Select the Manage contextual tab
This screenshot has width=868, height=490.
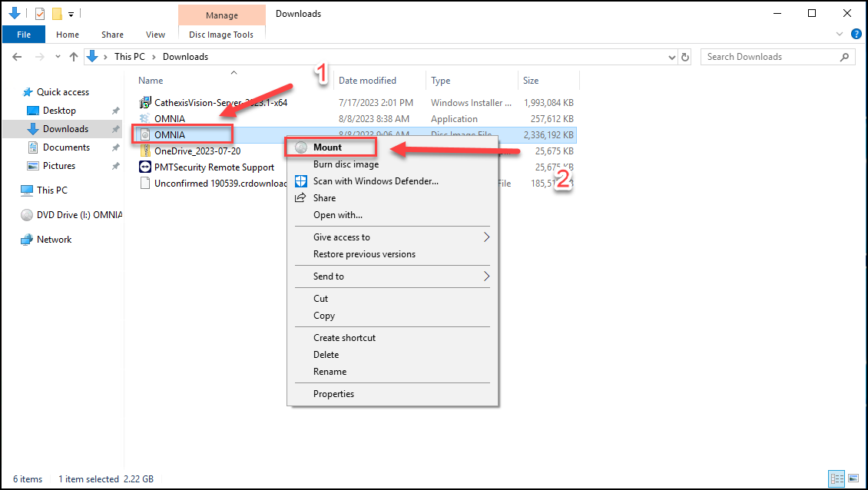[222, 15]
